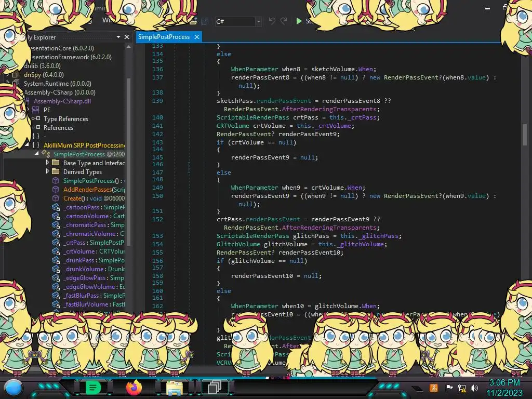Select the _fastBlurPass field

(94, 295)
